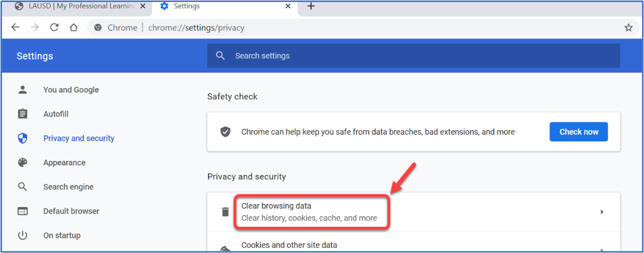
Task: Reload the page with refresh icon
Action: coord(54,28)
